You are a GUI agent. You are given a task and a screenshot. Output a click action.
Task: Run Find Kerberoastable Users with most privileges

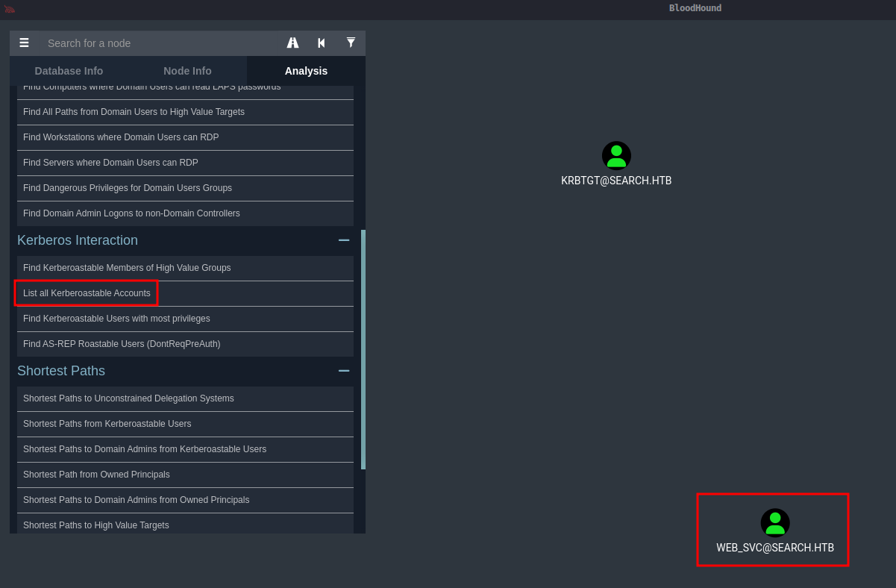pyautogui.click(x=185, y=319)
